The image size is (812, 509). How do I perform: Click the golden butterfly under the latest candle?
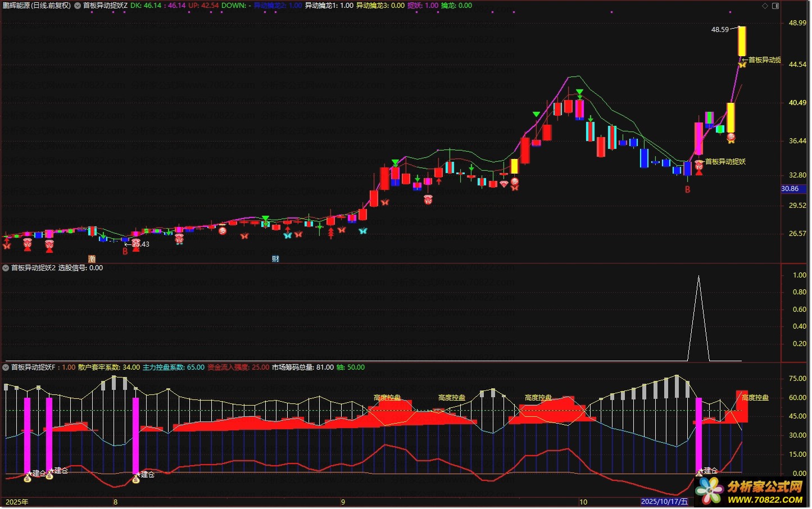point(742,65)
